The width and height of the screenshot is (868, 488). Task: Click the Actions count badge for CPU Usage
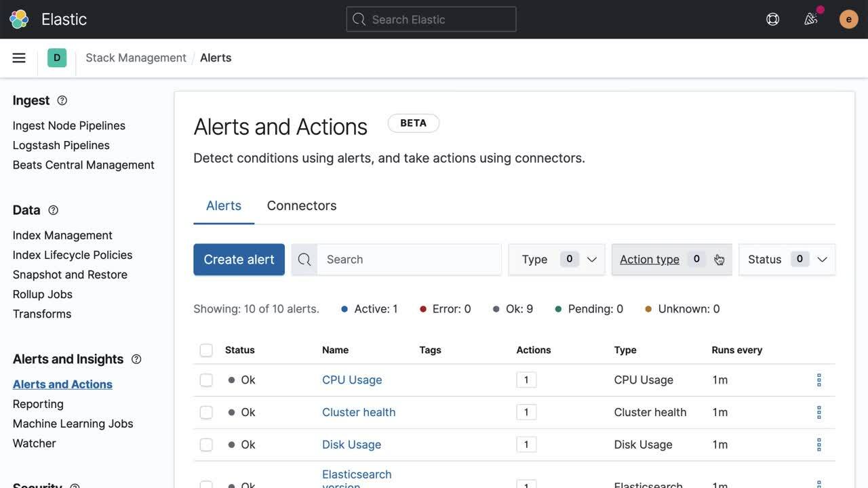526,380
